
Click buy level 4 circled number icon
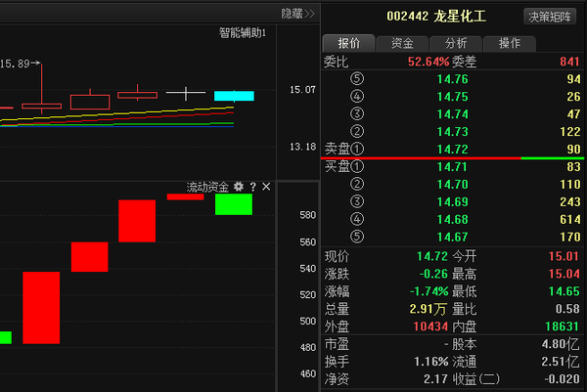click(357, 219)
